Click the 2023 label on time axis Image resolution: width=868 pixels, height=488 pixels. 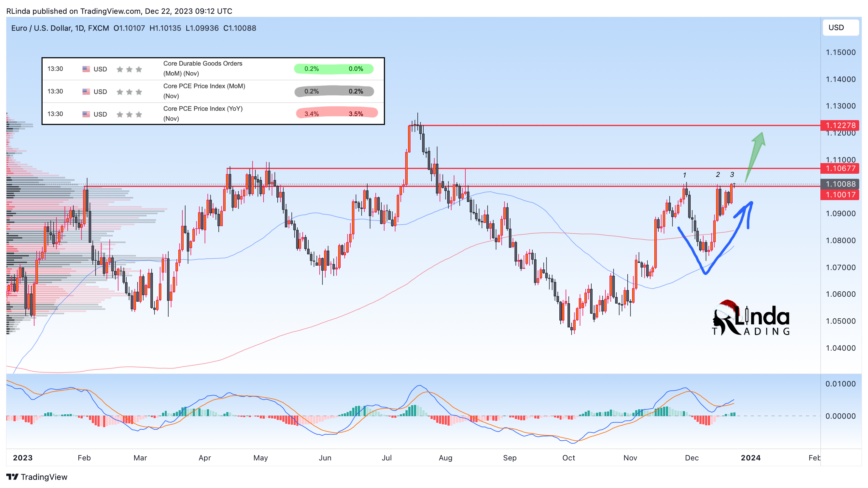point(23,458)
